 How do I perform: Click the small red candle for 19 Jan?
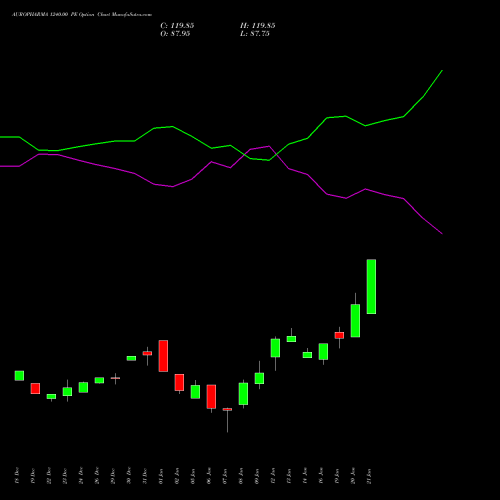339,335
